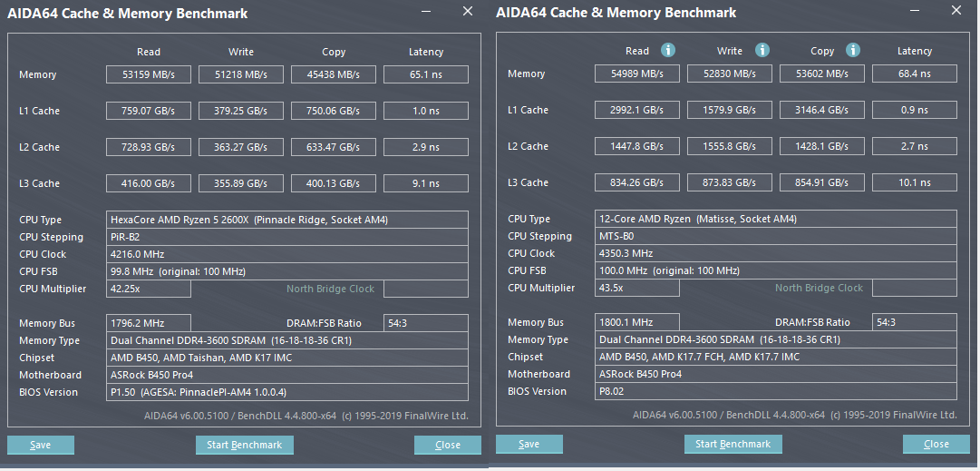Click the empty North Bridge Clock field in left window
This screenshot has height=471, width=980.
tap(426, 289)
